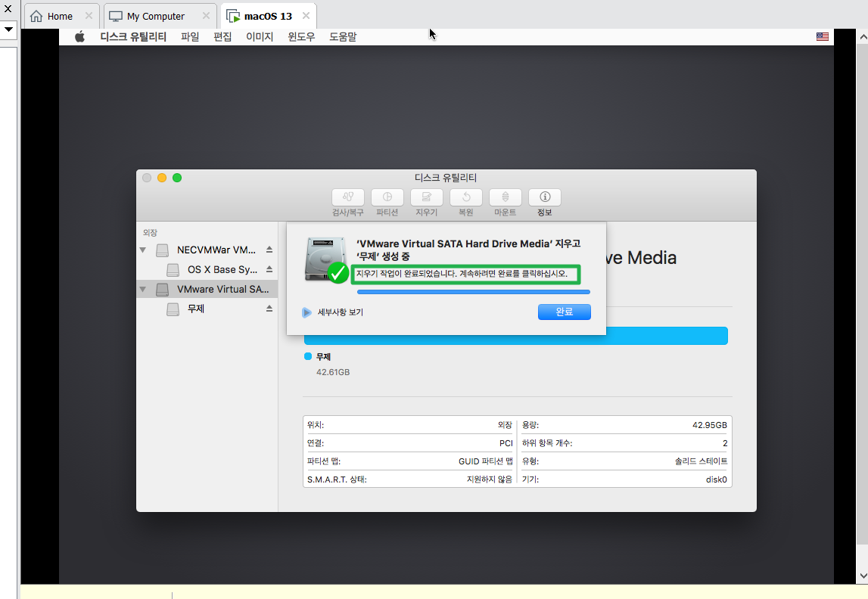Open the 도움말 menu
Image resolution: width=868 pixels, height=599 pixels.
pyautogui.click(x=343, y=36)
